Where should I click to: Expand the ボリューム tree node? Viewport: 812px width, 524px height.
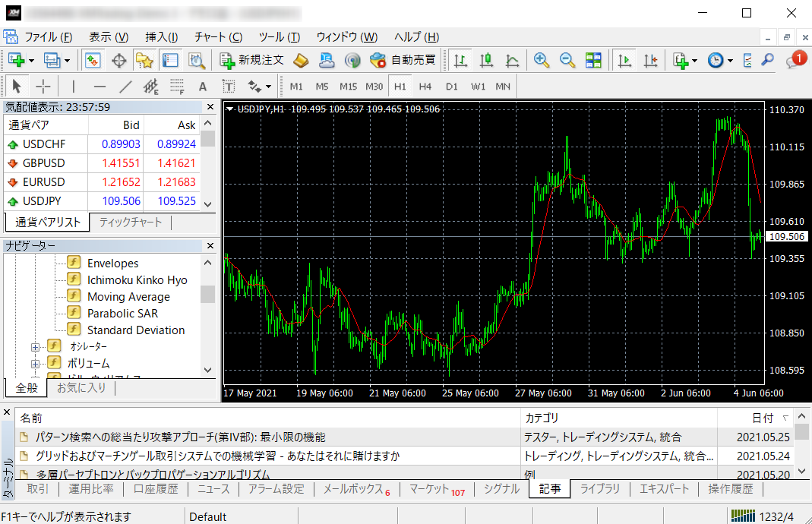pos(35,364)
